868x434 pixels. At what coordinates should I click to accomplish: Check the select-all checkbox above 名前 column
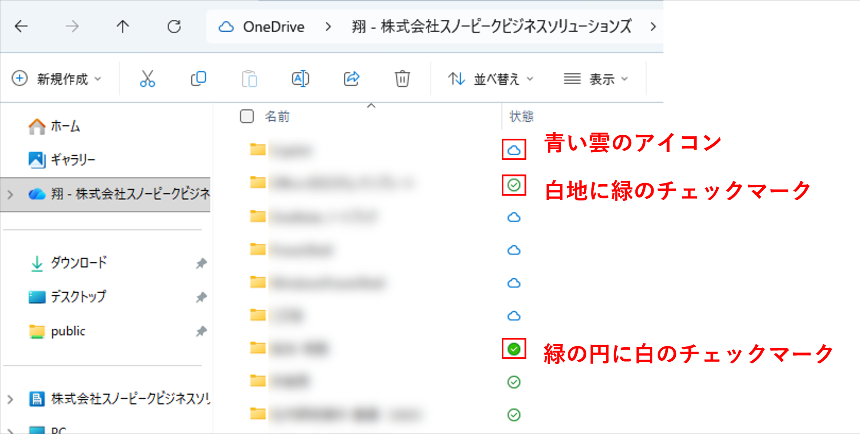pyautogui.click(x=247, y=117)
